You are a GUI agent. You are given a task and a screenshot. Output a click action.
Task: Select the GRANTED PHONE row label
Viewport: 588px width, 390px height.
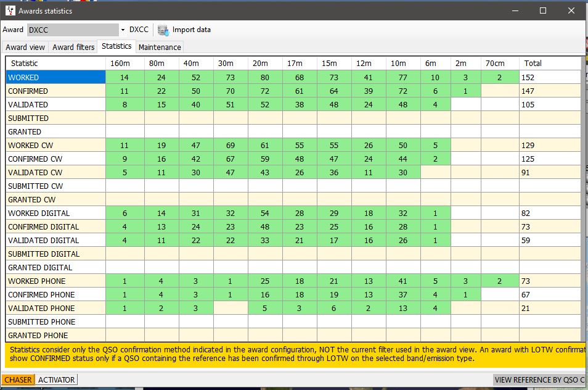point(56,335)
